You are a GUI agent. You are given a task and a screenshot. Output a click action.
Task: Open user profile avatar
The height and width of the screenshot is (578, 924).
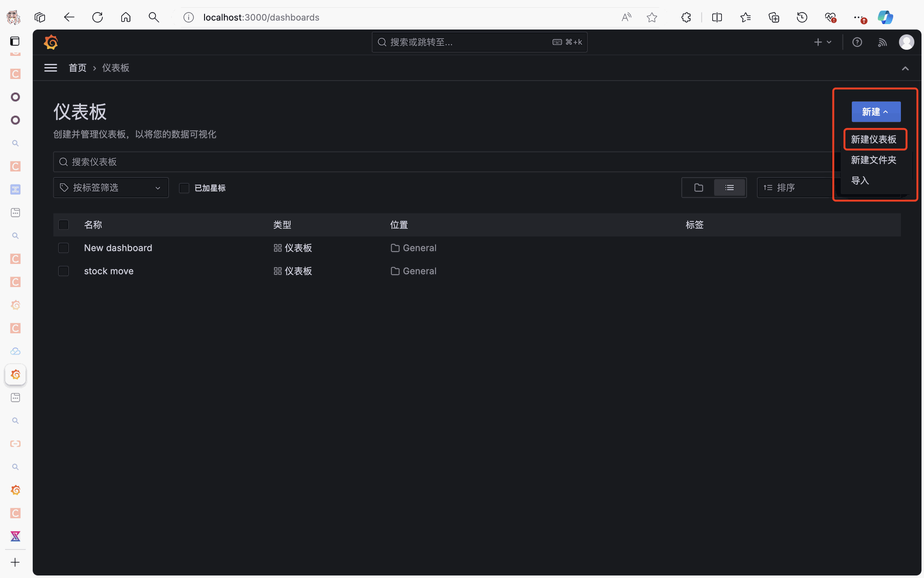point(907,42)
